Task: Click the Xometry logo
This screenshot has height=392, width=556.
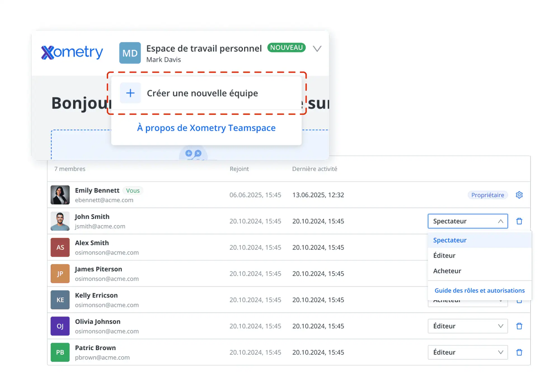Action: tap(72, 52)
